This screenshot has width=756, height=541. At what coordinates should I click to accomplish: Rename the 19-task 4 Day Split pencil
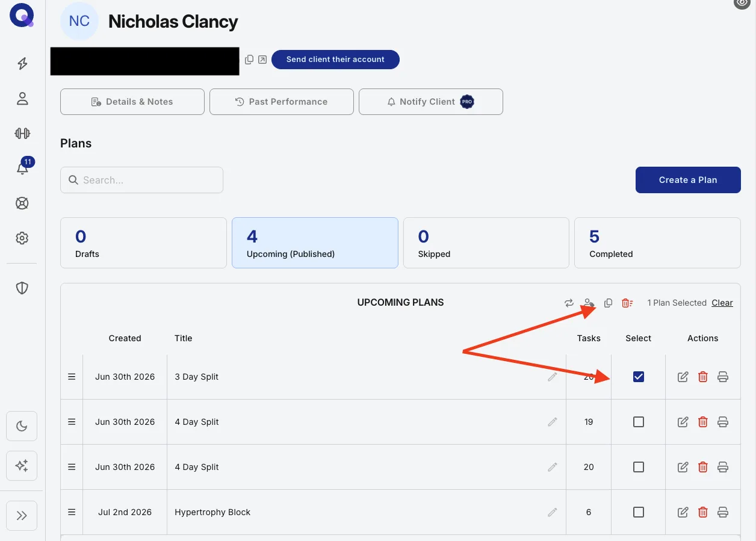click(x=553, y=422)
